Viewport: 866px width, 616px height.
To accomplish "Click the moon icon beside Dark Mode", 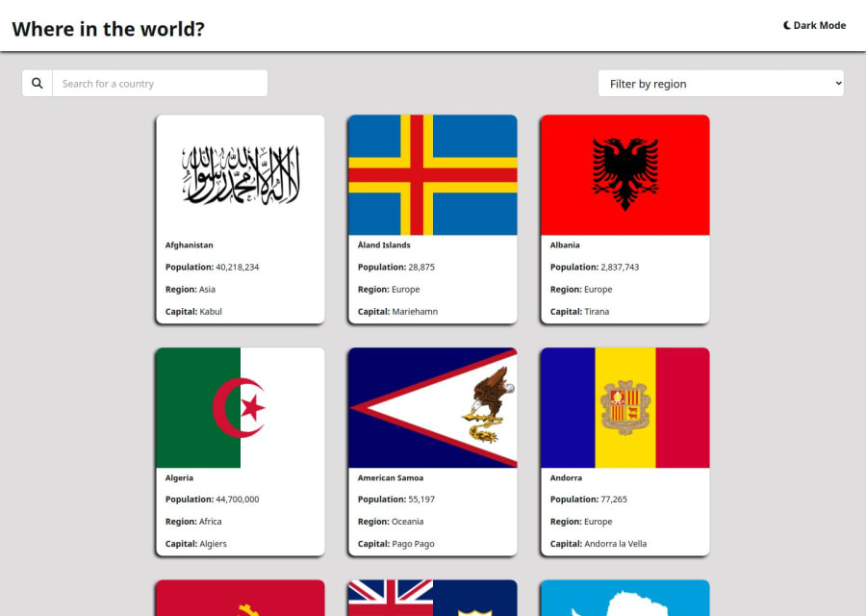I will (x=787, y=25).
